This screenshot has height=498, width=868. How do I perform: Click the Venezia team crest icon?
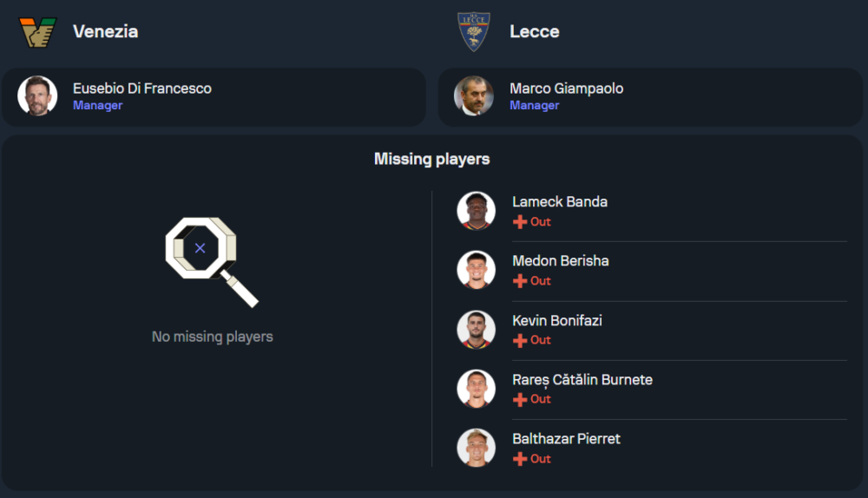(37, 32)
